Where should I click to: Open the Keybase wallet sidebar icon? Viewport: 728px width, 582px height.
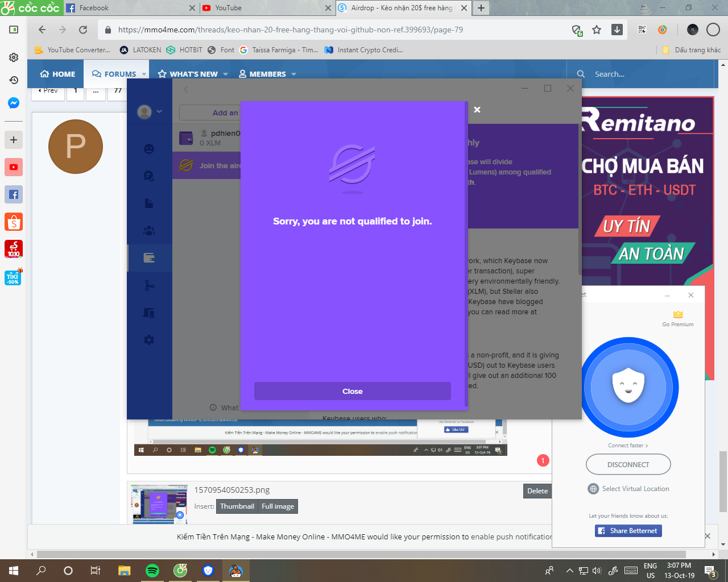tap(149, 258)
